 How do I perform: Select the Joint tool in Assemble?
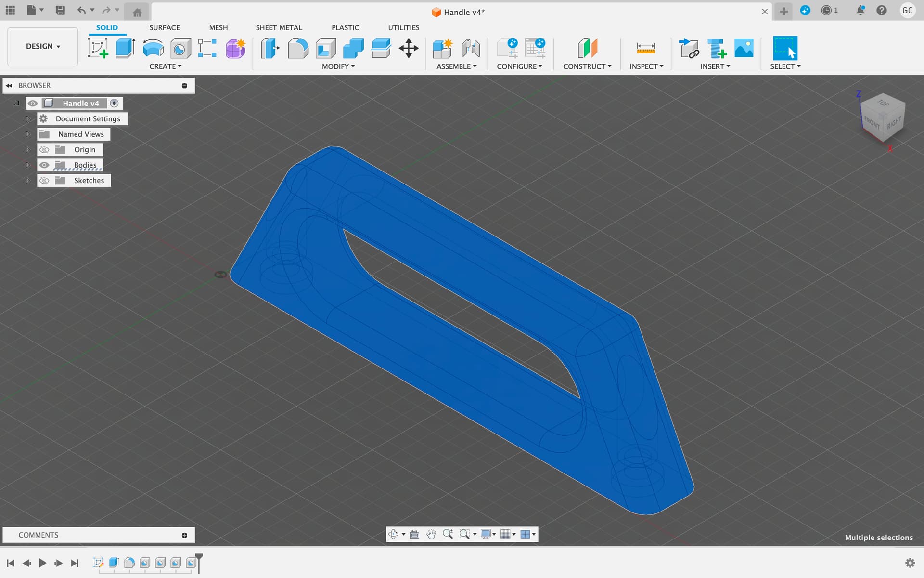[471, 48]
